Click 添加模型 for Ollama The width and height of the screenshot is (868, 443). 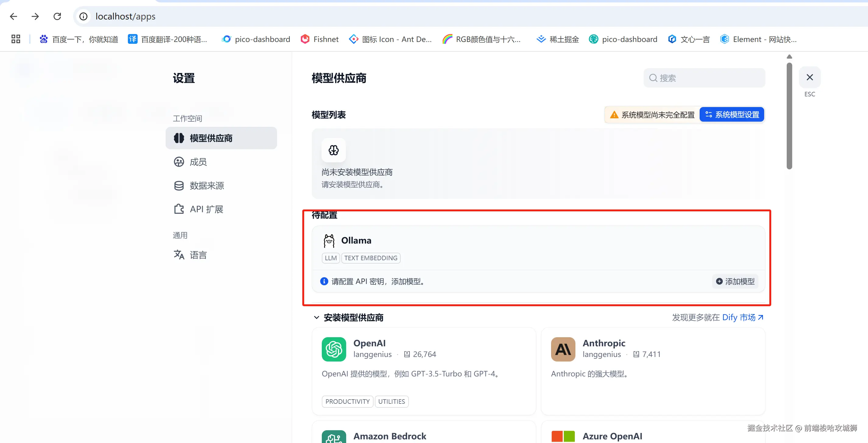[735, 282]
